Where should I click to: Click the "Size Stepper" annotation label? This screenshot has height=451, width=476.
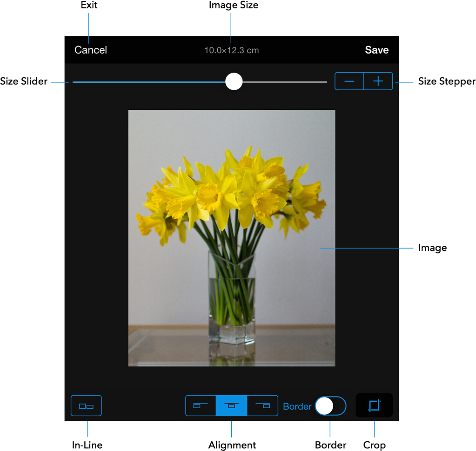click(446, 81)
